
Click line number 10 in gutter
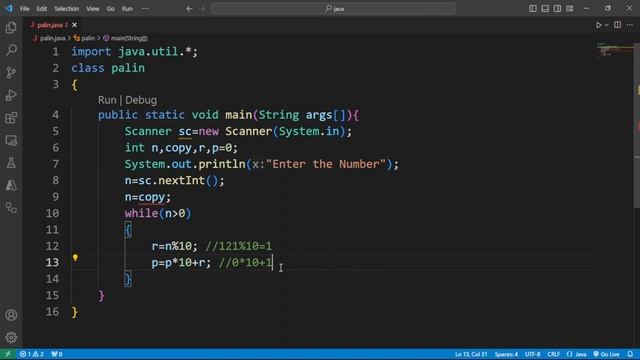pos(52,213)
